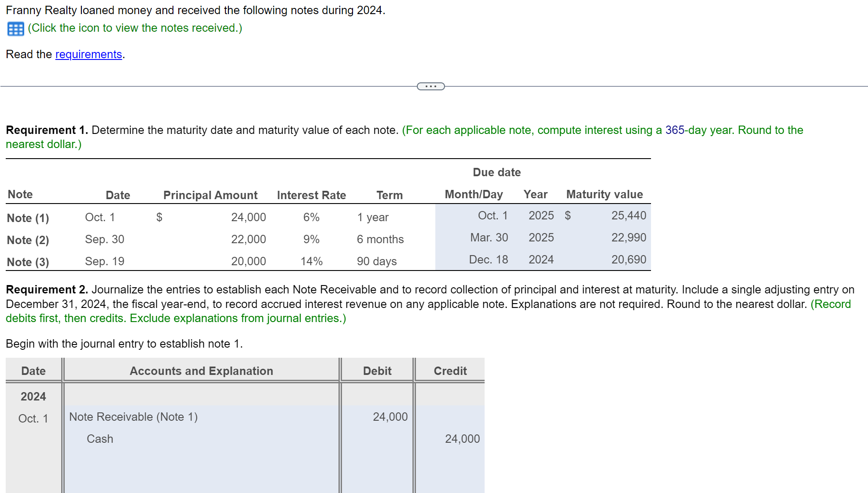The height and width of the screenshot is (493, 868).
Task: Click the ellipsis divider expander
Action: click(x=430, y=86)
